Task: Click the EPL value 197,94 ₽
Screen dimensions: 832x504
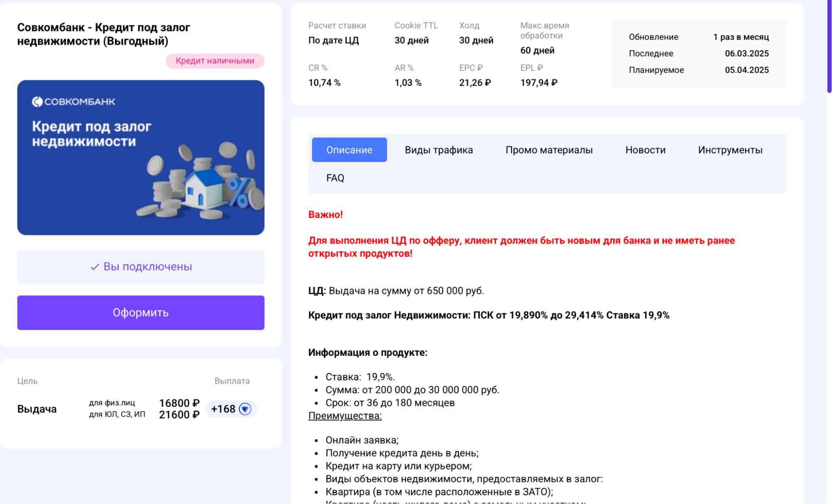Action: pyautogui.click(x=539, y=83)
